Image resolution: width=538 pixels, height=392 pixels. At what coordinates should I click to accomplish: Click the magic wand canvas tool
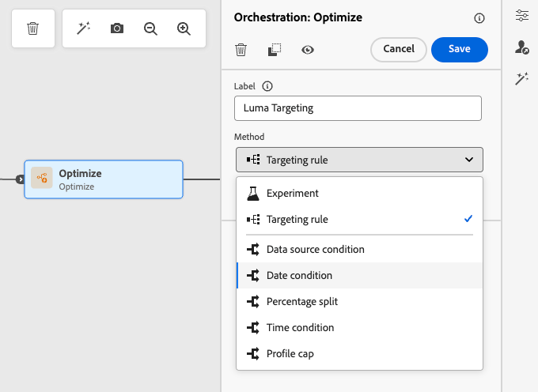(83, 28)
